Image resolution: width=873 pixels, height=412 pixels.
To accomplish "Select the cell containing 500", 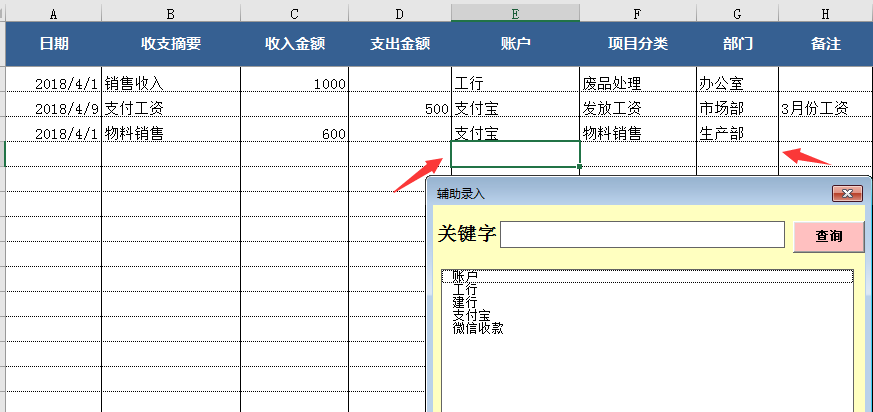I will [400, 105].
